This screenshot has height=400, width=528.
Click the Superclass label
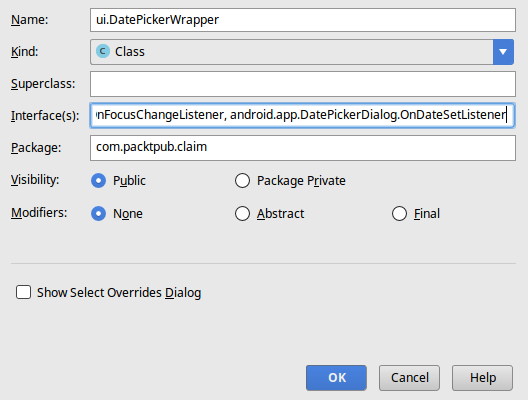tap(43, 84)
